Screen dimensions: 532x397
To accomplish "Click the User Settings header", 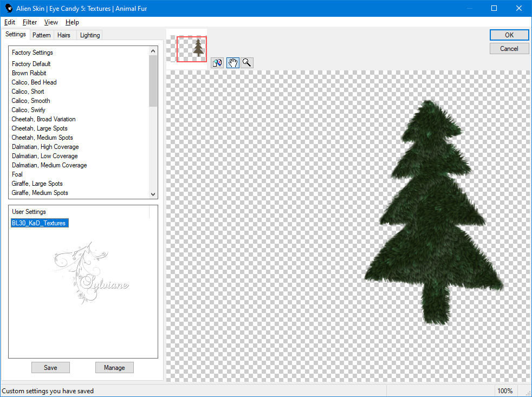I will [x=29, y=212].
